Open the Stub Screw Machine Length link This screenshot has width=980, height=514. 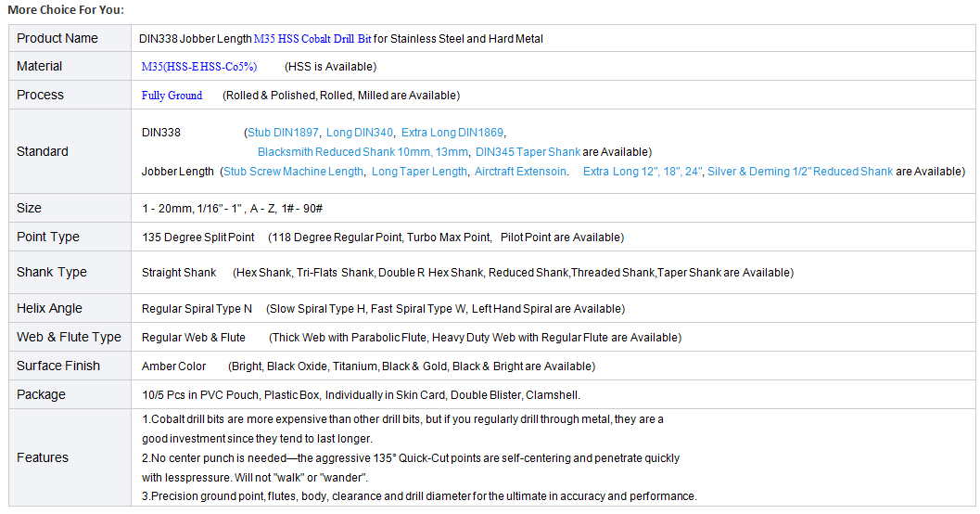[293, 172]
